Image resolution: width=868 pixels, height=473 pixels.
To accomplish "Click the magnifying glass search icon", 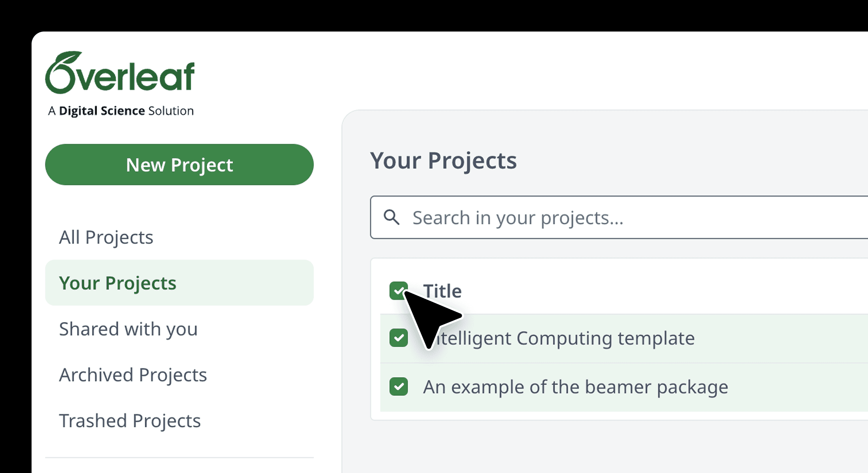I will [391, 217].
